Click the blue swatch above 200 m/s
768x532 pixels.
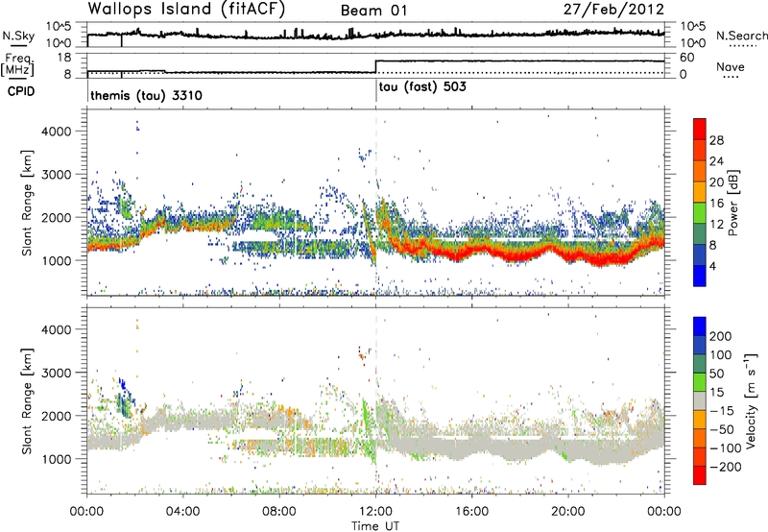[700, 326]
